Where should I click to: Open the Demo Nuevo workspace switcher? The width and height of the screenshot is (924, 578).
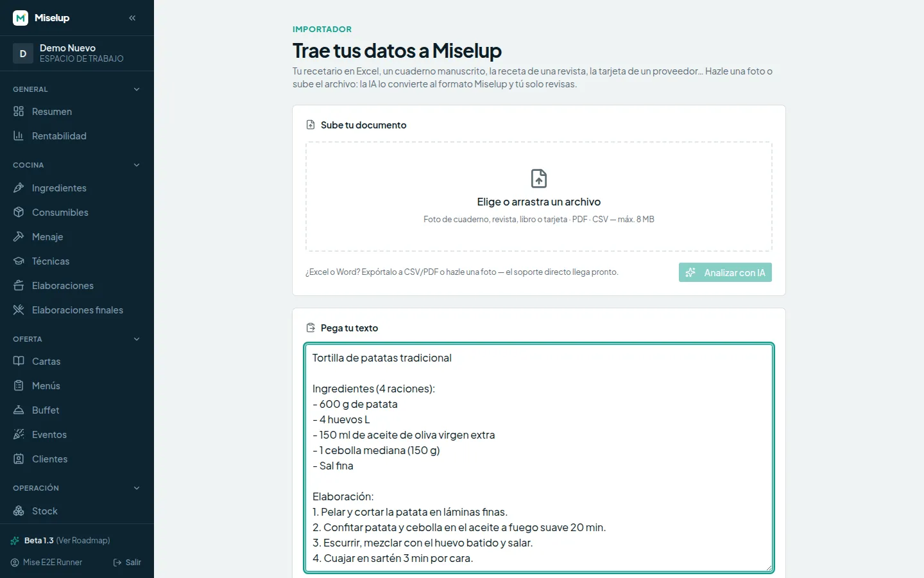coord(77,53)
